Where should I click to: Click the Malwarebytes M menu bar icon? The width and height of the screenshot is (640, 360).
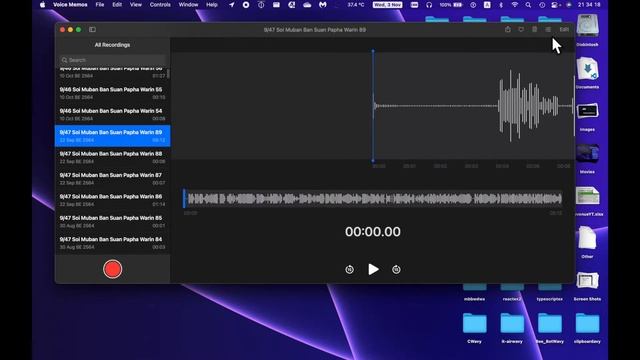pyautogui.click(x=323, y=5)
